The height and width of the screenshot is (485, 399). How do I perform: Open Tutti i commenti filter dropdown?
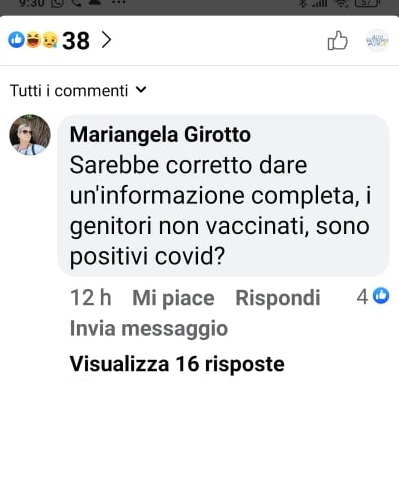click(78, 90)
